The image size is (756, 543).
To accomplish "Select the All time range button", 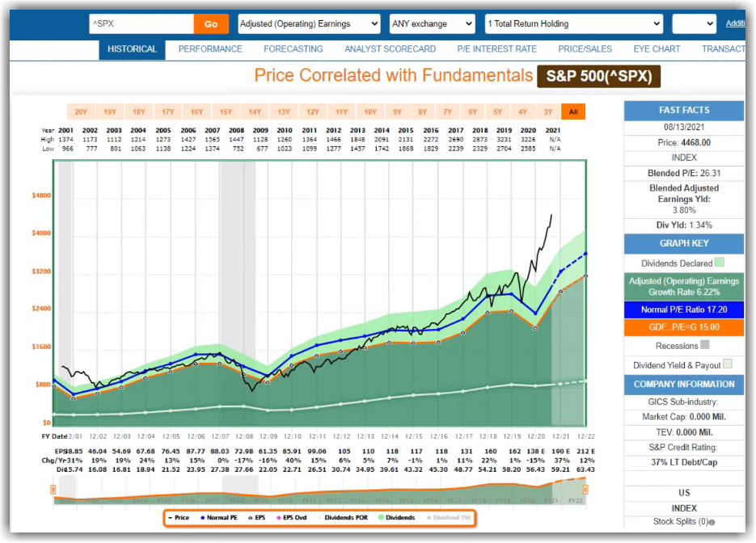I will point(573,112).
